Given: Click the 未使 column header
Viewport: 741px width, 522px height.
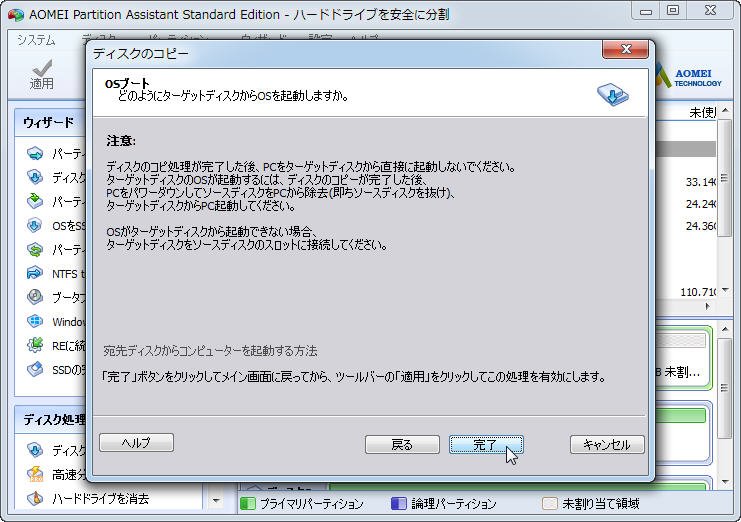Looking at the screenshot, I should pyautogui.click(x=702, y=112).
